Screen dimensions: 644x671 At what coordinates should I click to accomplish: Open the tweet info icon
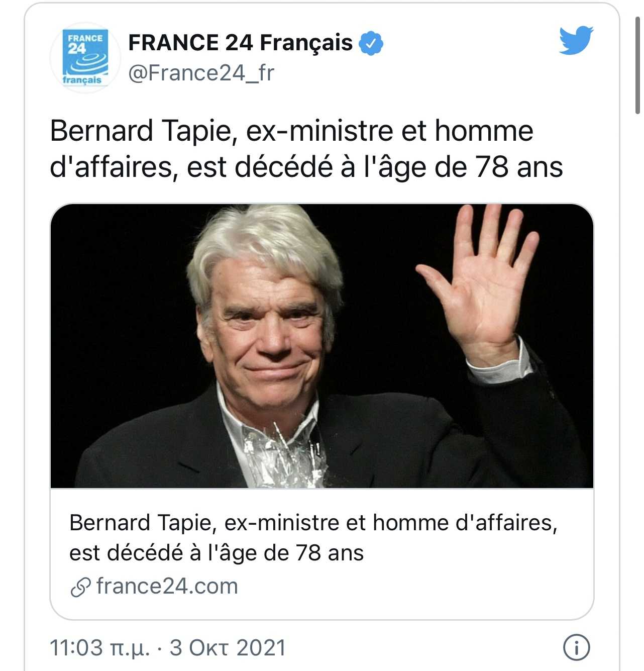coord(576,647)
